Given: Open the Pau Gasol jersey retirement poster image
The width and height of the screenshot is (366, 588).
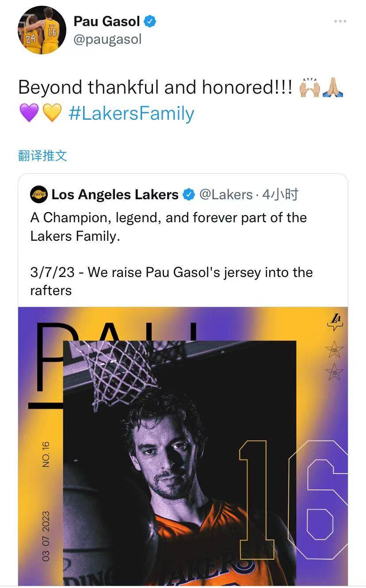Looking at the screenshot, I should pyautogui.click(x=183, y=446).
